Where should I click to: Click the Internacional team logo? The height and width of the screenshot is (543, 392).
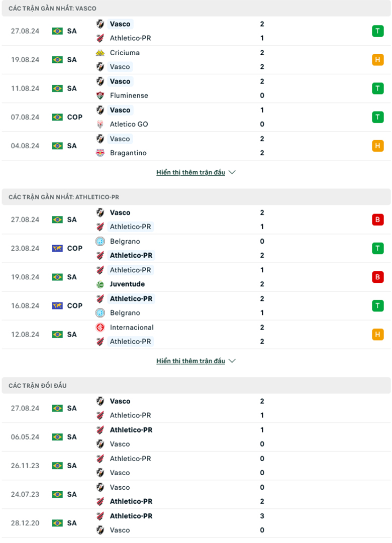[99, 327]
